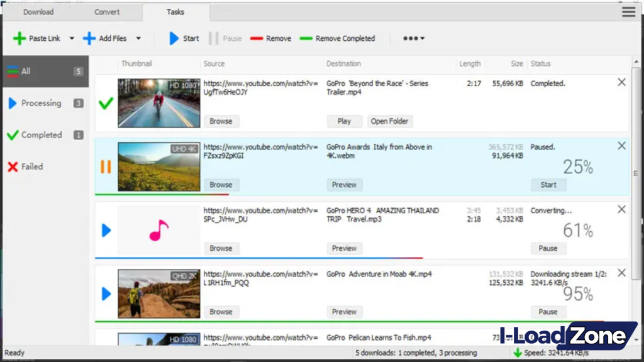Click the red Remove icon in the toolbar
The height and width of the screenshot is (362, 644).
pos(255,38)
